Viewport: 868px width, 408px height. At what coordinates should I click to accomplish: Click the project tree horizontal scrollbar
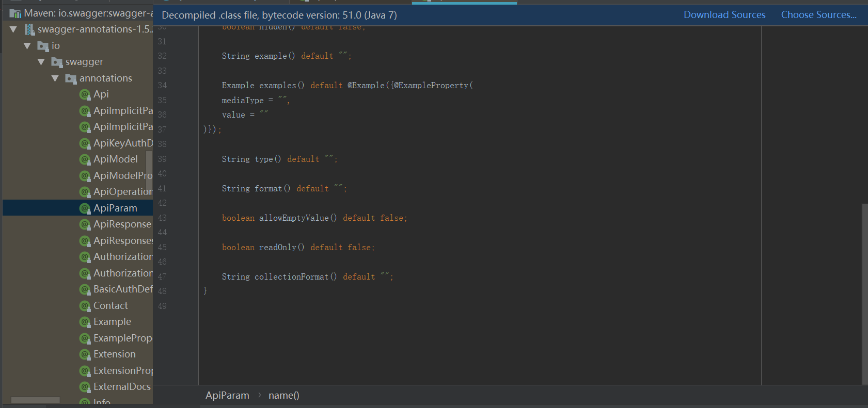click(x=36, y=400)
